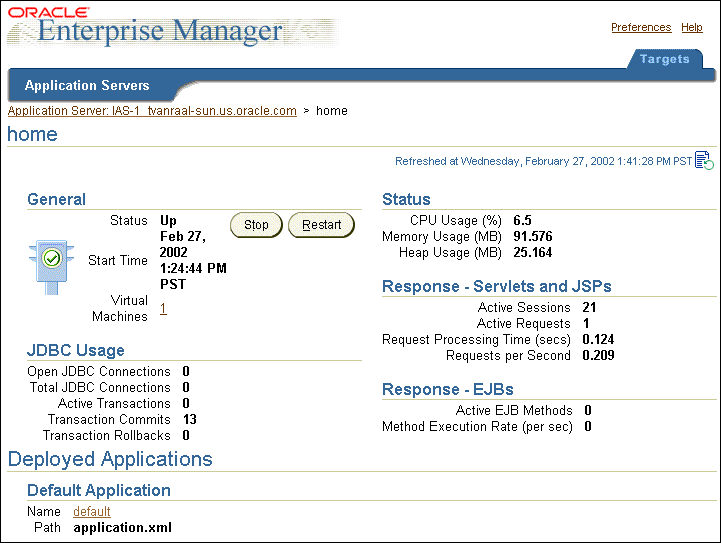
Task: Click the Deployed Applications heading
Action: (110, 459)
